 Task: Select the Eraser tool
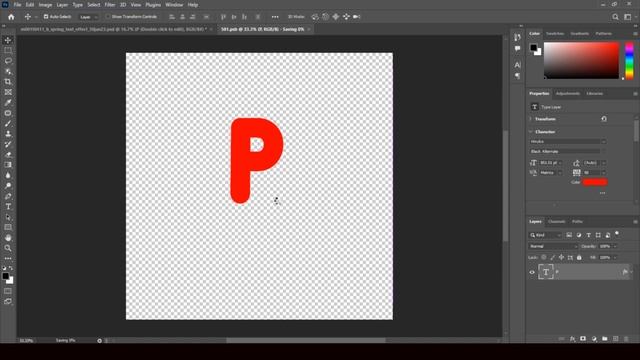pyautogui.click(x=8, y=155)
